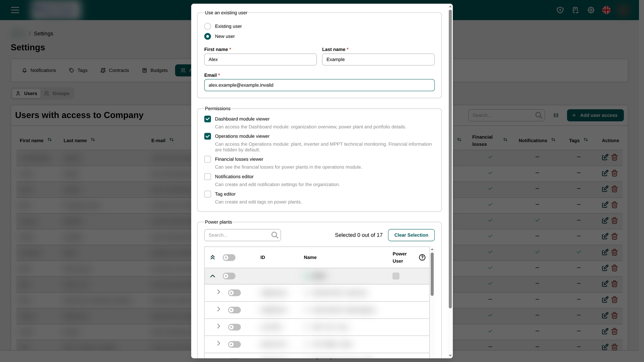644x362 pixels.
Task: Sort table by First name
Action: [50, 140]
